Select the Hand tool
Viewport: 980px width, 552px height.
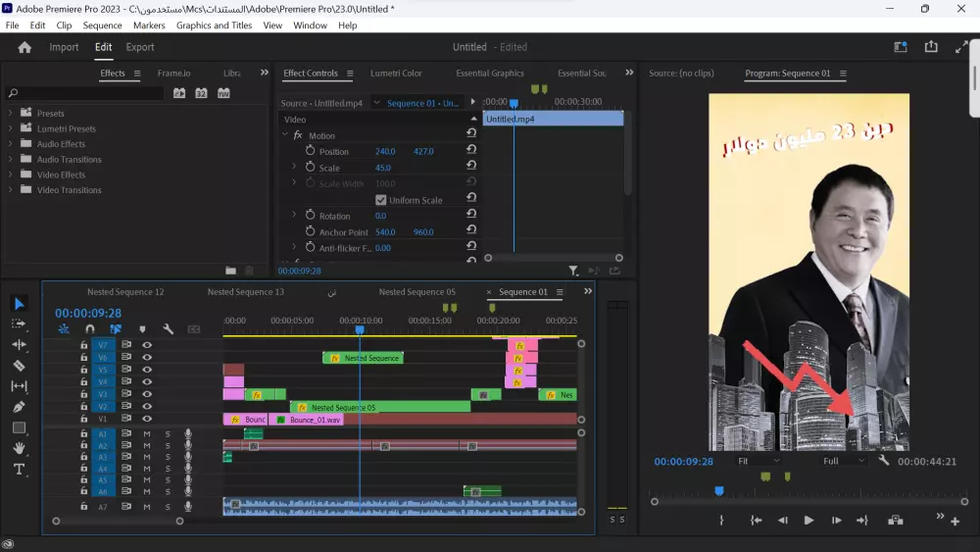coord(19,448)
